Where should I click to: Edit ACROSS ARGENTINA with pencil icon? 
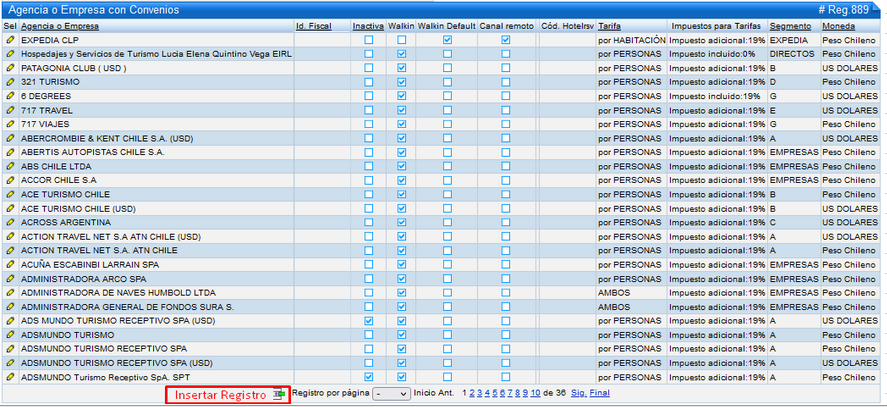point(10,222)
